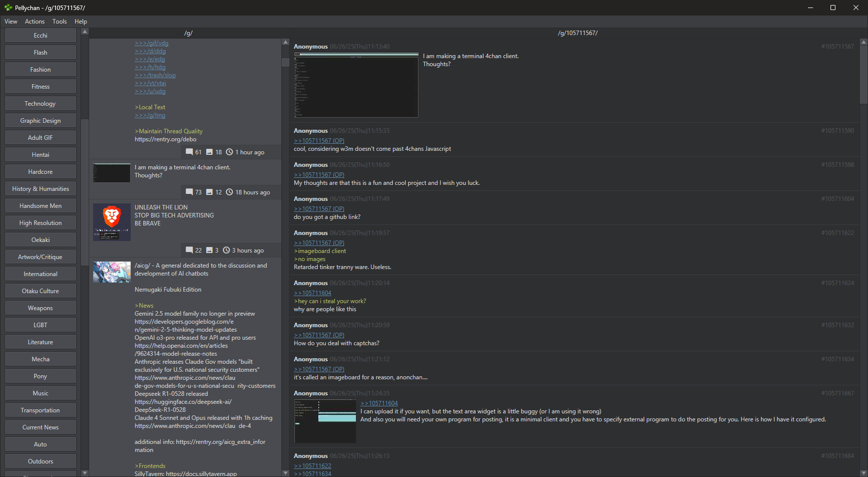Select the History & Humanities board
This screenshot has height=477, width=868.
coord(41,189)
